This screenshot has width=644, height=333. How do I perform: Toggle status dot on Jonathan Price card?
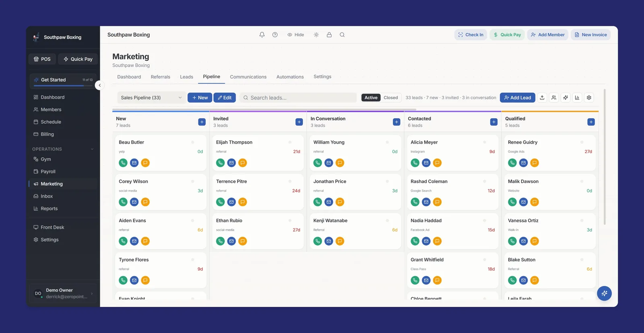(x=387, y=181)
